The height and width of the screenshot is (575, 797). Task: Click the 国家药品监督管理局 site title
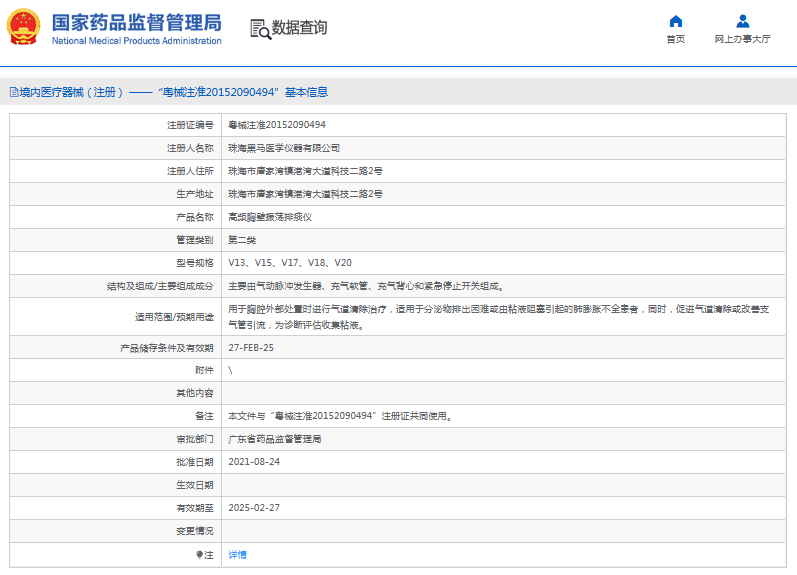[136, 22]
